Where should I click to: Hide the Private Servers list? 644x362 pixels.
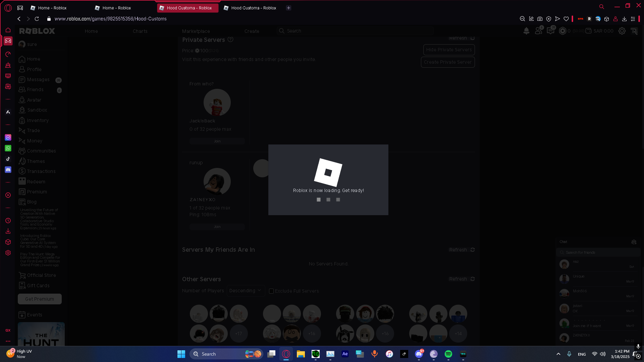point(449,50)
